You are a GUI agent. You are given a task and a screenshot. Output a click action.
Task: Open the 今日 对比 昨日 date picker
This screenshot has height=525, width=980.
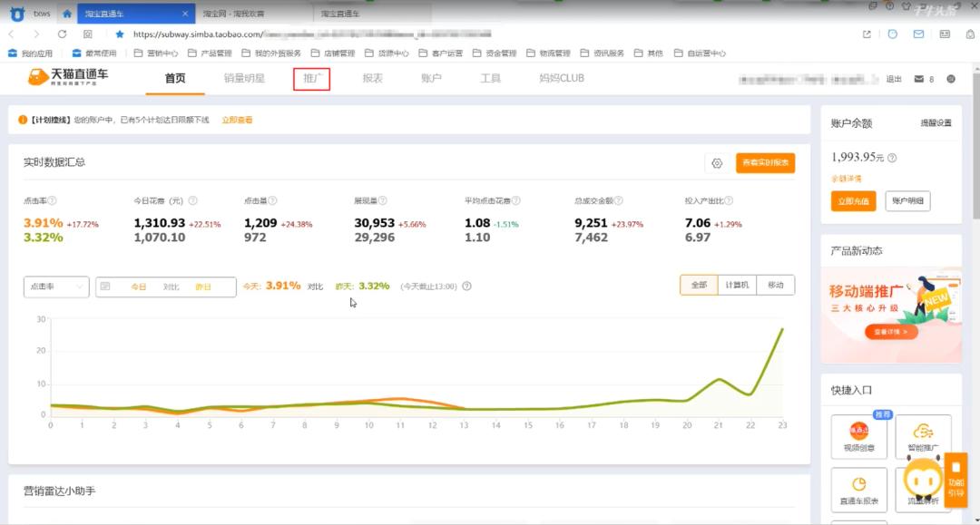point(165,287)
